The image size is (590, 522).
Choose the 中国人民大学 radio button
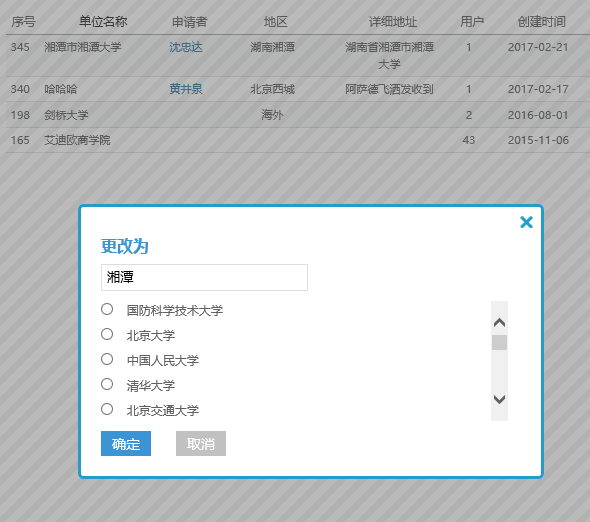click(x=107, y=359)
